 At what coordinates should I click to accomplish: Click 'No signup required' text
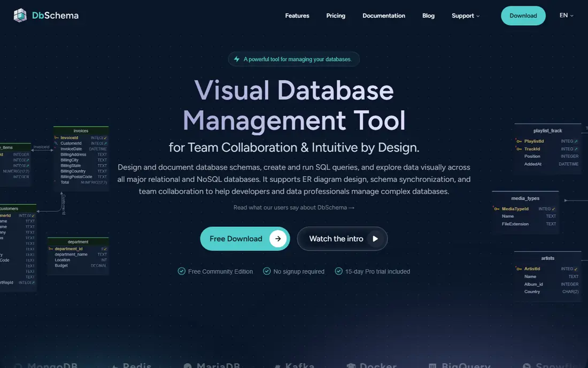coord(298,272)
